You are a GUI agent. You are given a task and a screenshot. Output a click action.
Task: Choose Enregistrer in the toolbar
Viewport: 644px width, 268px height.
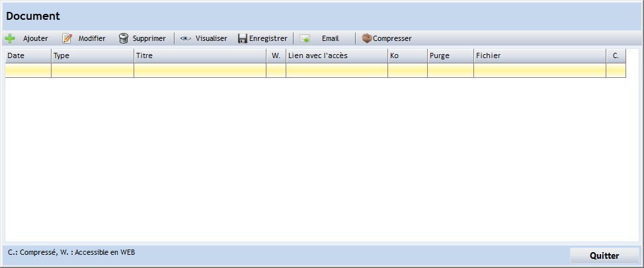click(x=268, y=38)
